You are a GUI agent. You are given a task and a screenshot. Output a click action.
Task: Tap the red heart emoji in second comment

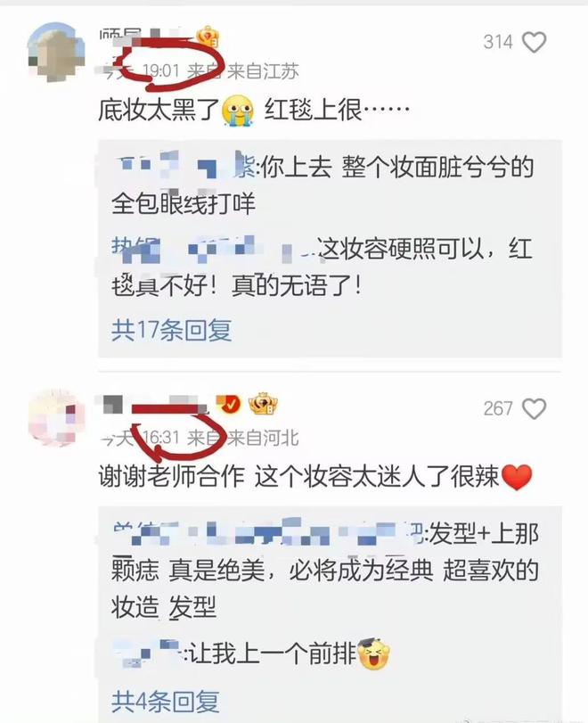click(x=517, y=477)
